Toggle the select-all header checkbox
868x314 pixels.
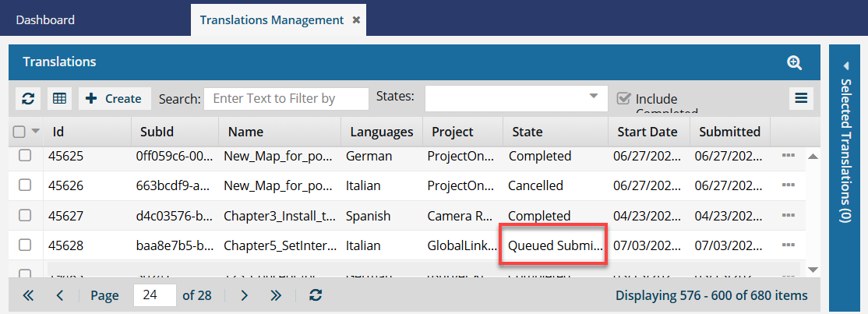pos(19,132)
